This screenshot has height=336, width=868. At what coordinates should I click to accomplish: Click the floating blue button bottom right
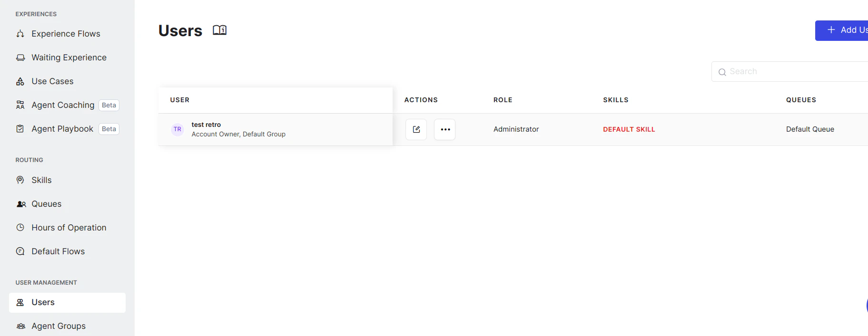pos(867,306)
